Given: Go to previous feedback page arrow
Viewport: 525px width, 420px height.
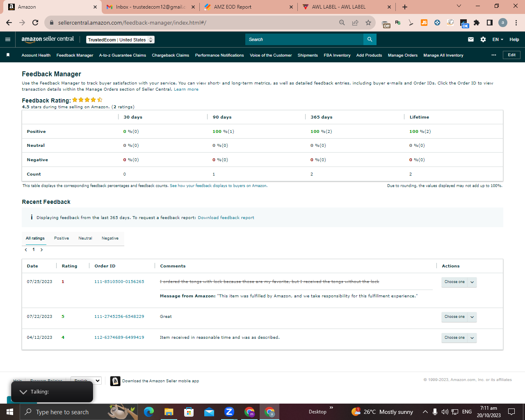Looking at the screenshot, I should (26, 250).
